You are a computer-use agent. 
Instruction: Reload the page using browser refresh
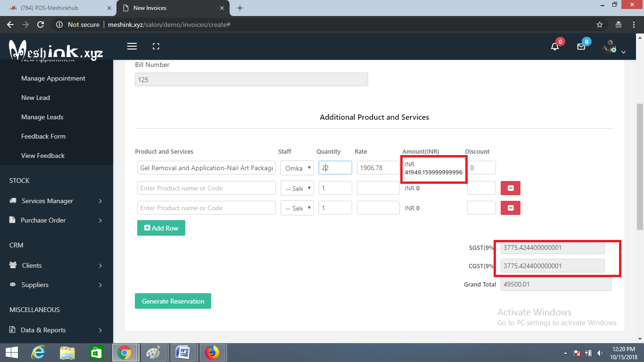point(41,25)
